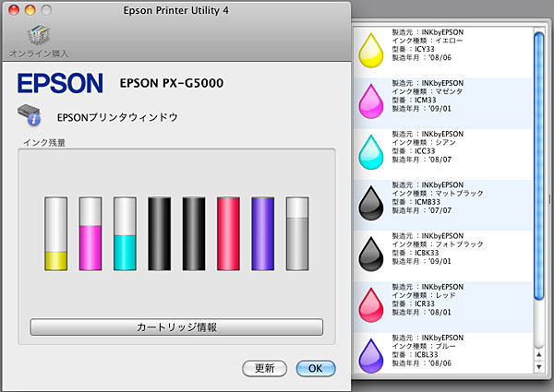Click the EPSONプリンタウィンドウ heading
The height and width of the screenshot is (392, 554).
(x=117, y=117)
